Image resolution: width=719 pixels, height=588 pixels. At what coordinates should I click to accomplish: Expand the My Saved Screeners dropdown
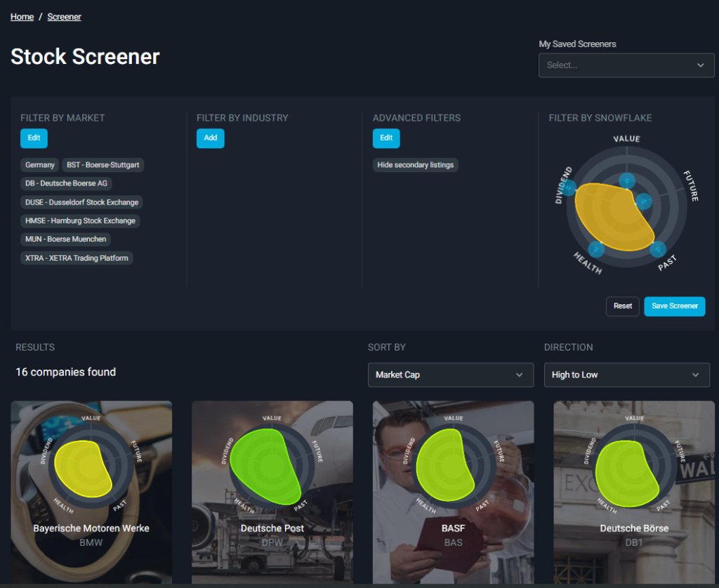click(x=626, y=65)
